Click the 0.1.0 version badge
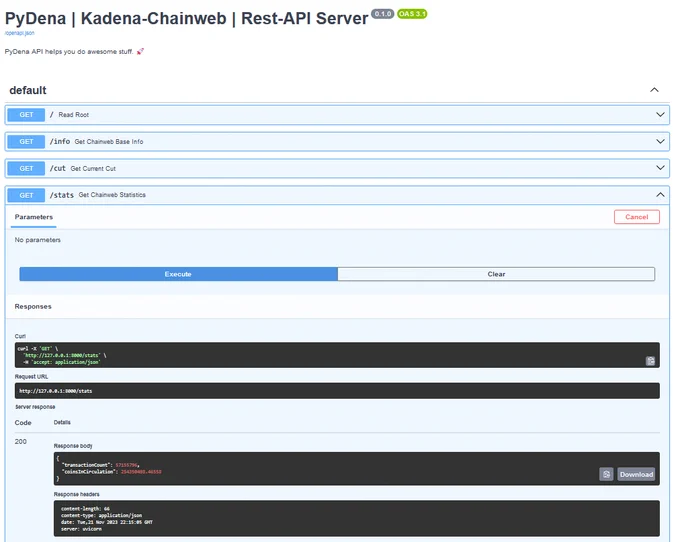 click(382, 14)
